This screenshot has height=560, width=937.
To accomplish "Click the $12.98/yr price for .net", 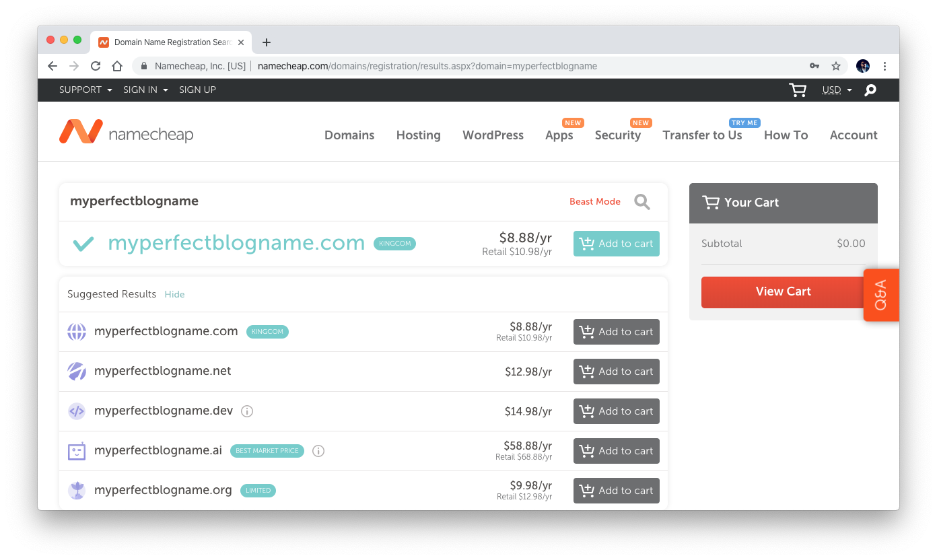I will click(x=528, y=372).
